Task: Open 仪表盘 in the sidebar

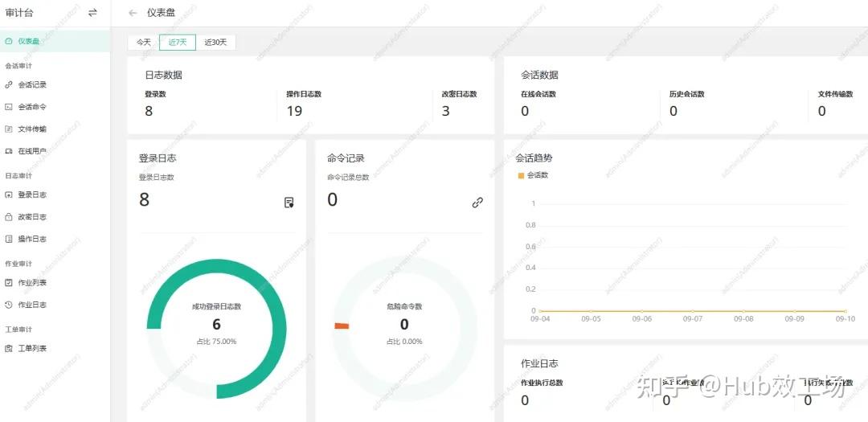Action: tap(29, 41)
